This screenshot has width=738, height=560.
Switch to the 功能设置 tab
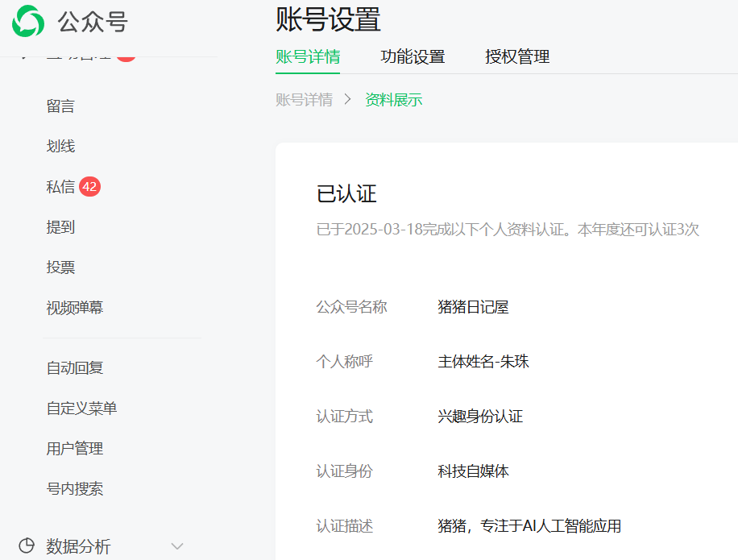point(413,57)
